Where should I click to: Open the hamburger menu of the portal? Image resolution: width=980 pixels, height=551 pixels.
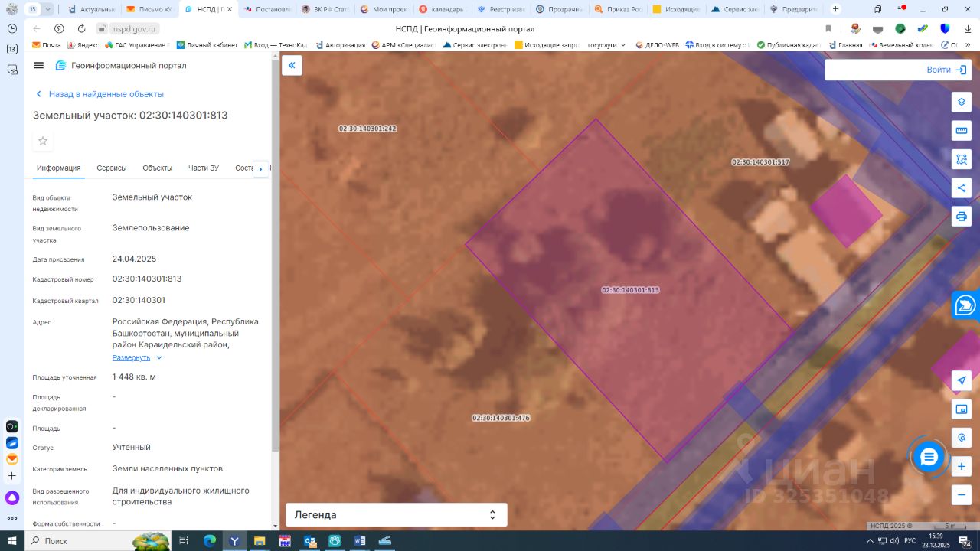click(39, 66)
